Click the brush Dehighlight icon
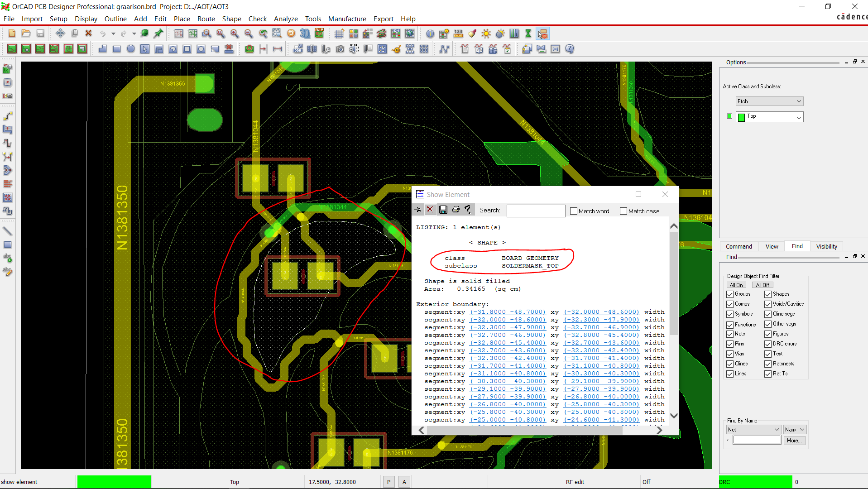 coord(472,34)
